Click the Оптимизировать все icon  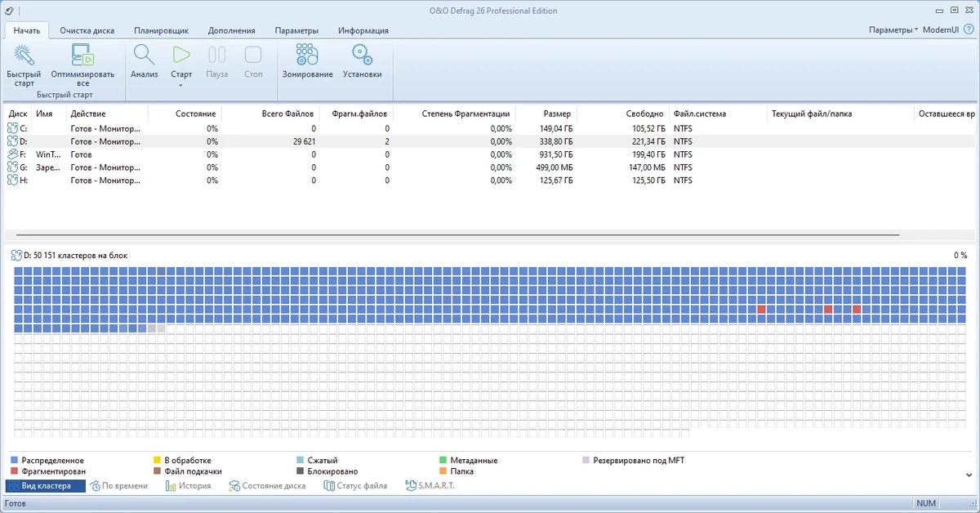[x=82, y=55]
